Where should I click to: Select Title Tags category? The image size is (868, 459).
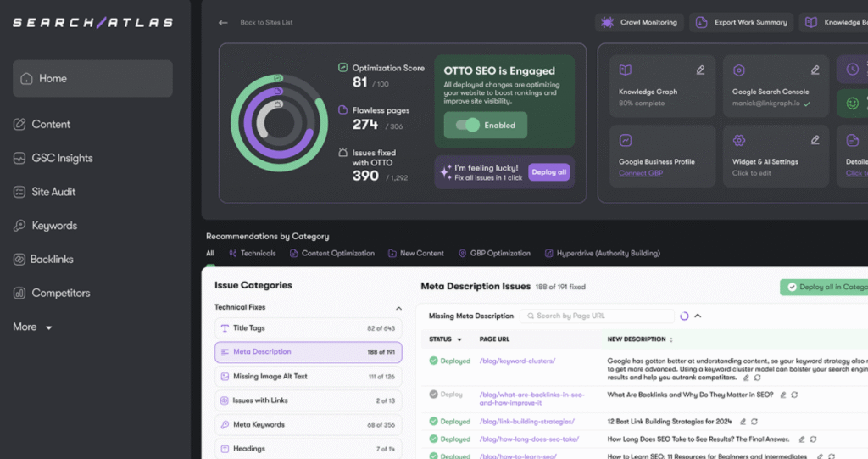(309, 328)
